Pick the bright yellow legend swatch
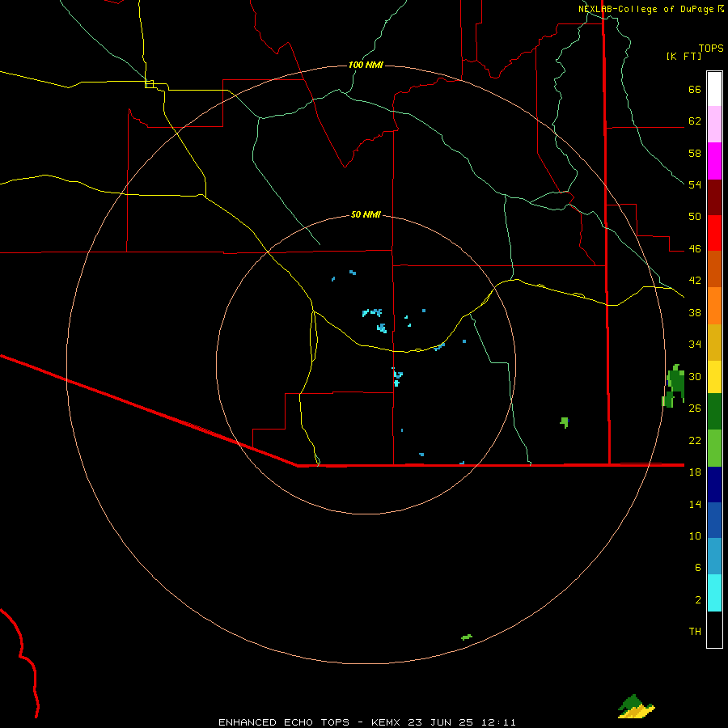This screenshot has height=728, width=728. [714, 377]
